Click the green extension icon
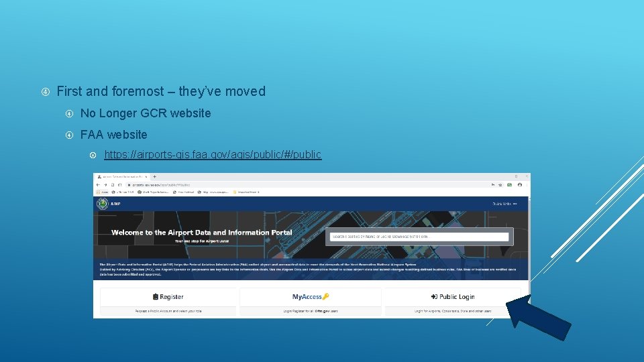 pos(509,185)
